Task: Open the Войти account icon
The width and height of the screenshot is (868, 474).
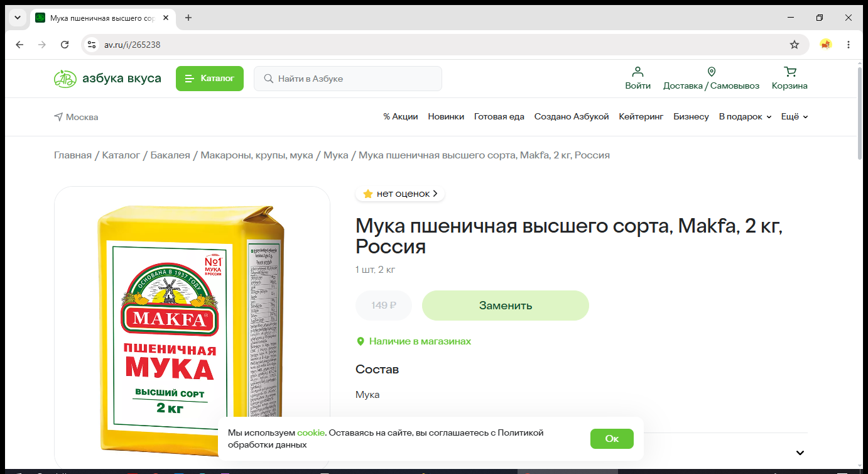Action: point(637,79)
